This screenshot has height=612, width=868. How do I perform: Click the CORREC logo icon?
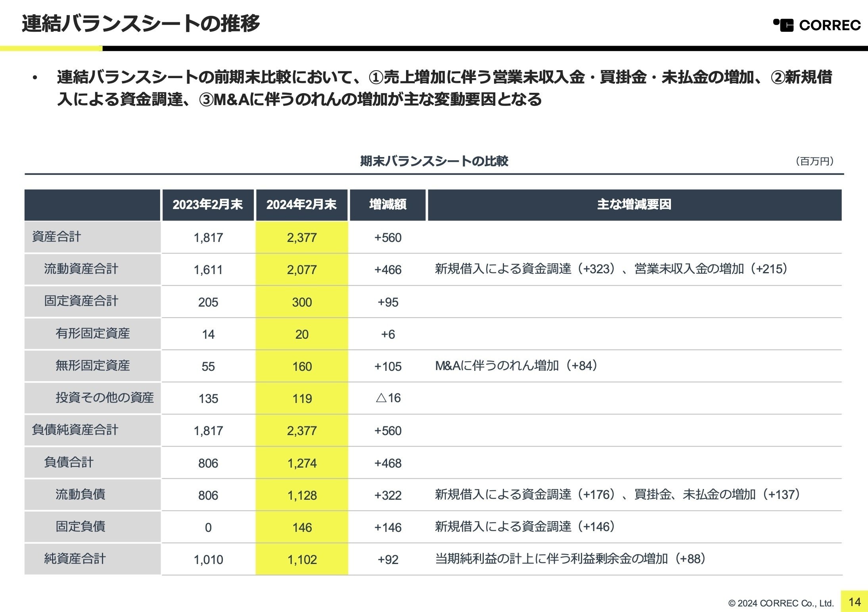[784, 25]
